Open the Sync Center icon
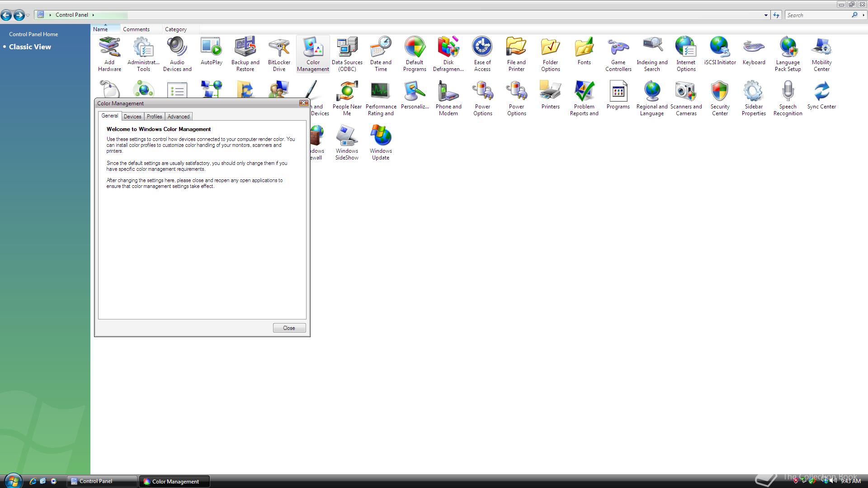 (821, 95)
